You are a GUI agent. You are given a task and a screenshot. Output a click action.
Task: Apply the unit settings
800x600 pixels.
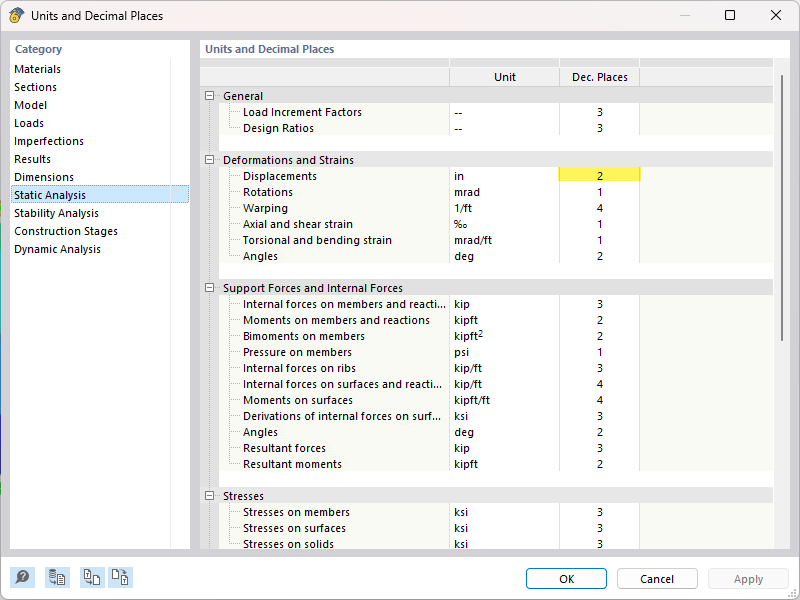[748, 578]
